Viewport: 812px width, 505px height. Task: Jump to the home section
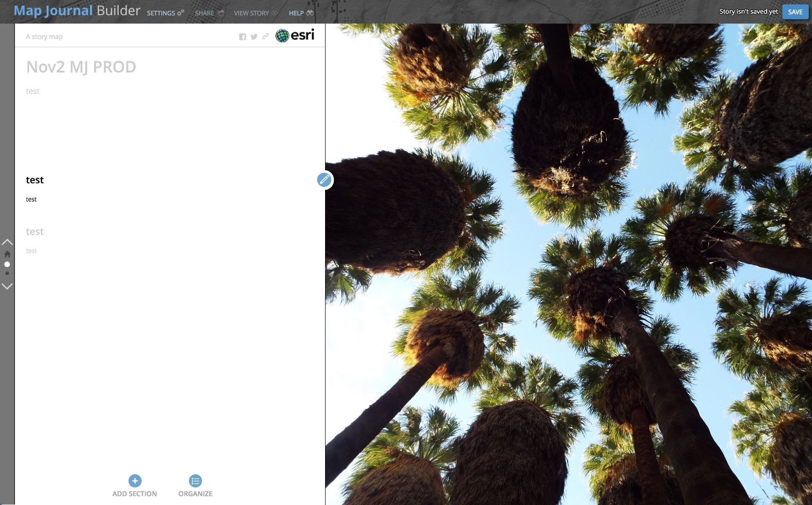click(7, 254)
